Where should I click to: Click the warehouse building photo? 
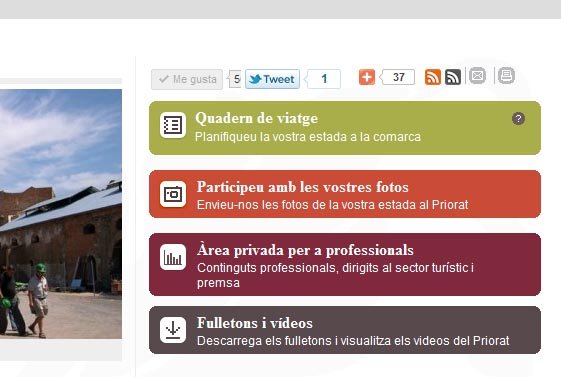click(x=61, y=214)
